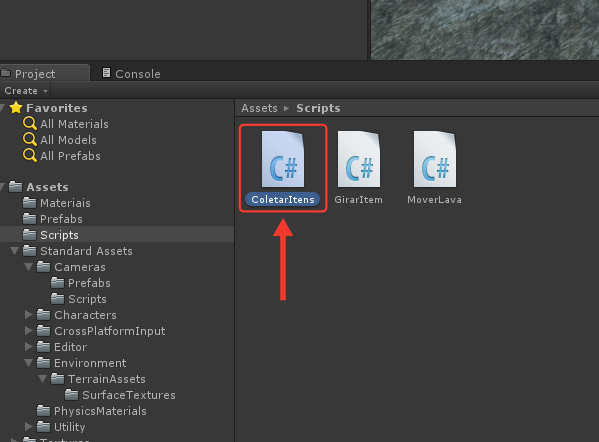This screenshot has height=442, width=599.
Task: Select the GirarItem C# script icon
Action: point(359,159)
